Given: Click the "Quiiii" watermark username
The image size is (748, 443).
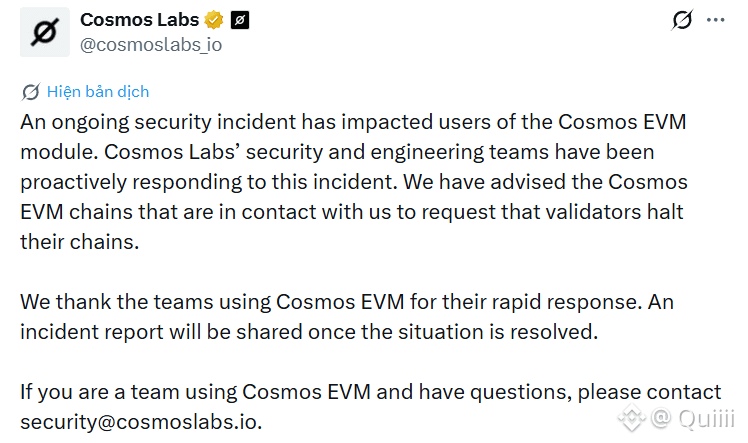Looking at the screenshot, I should pyautogui.click(x=706, y=419).
